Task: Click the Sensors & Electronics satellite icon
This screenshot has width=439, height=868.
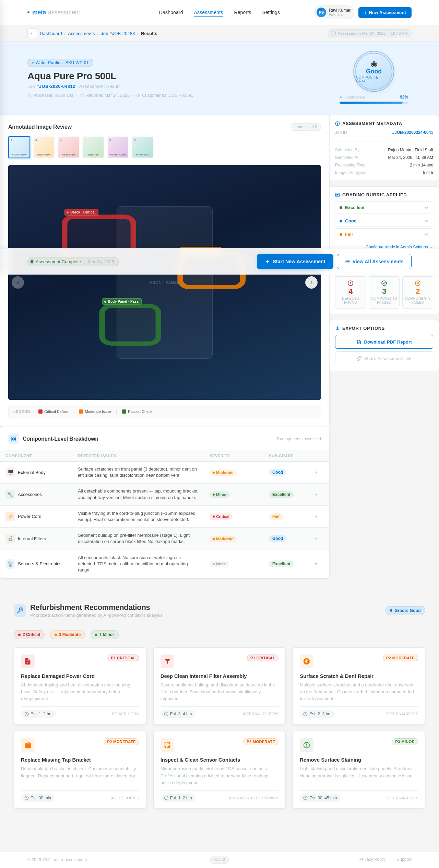Action: [10, 564]
